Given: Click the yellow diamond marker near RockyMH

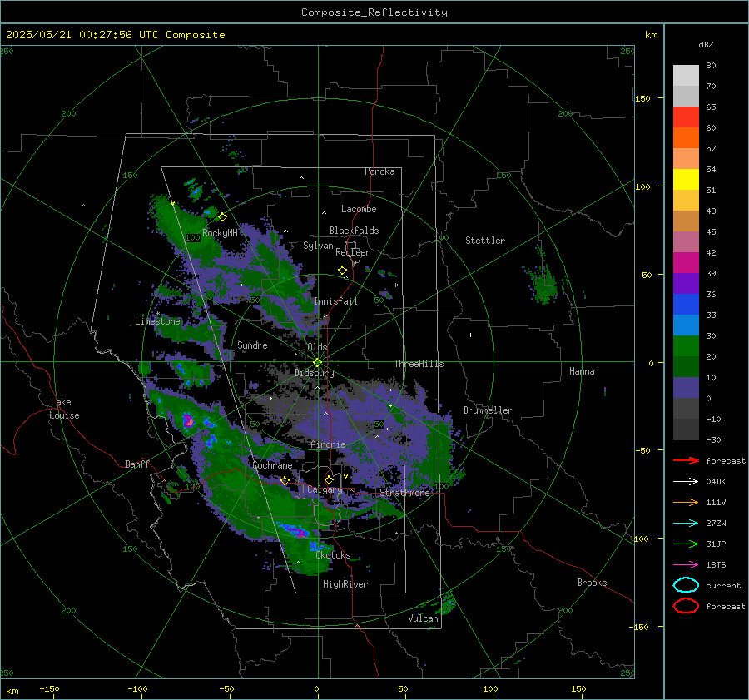Looking at the screenshot, I should [x=222, y=217].
